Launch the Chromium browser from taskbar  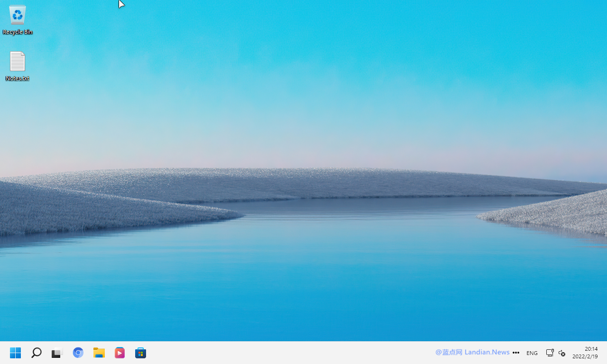(x=78, y=353)
